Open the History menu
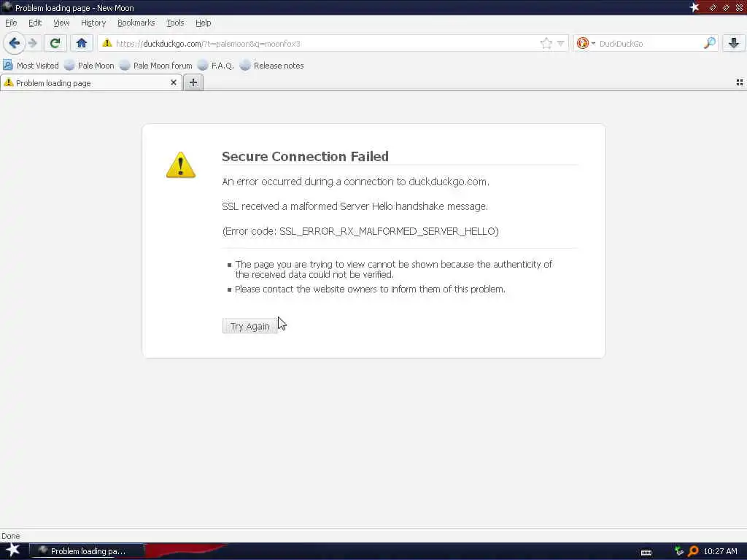Image resolution: width=747 pixels, height=560 pixels. [93, 23]
